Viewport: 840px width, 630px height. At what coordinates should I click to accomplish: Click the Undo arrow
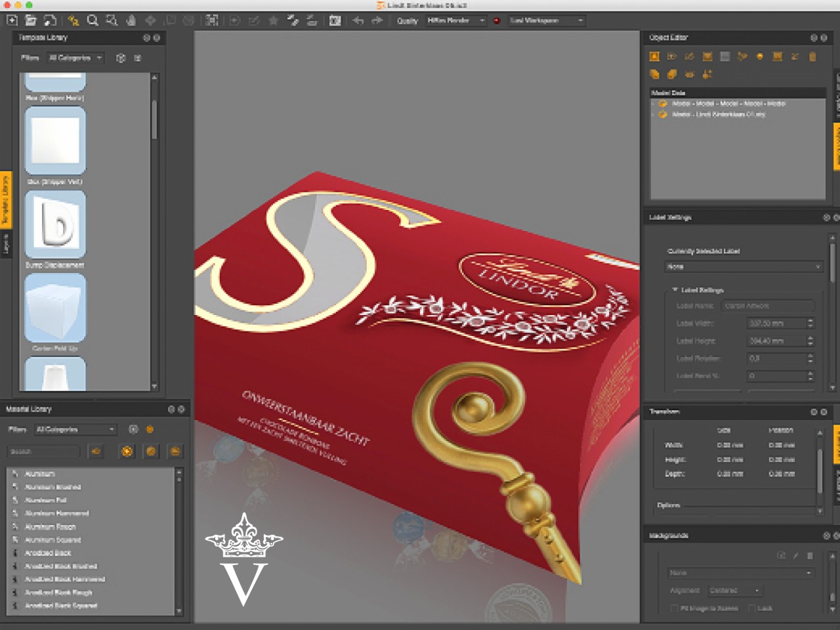pos(358,20)
